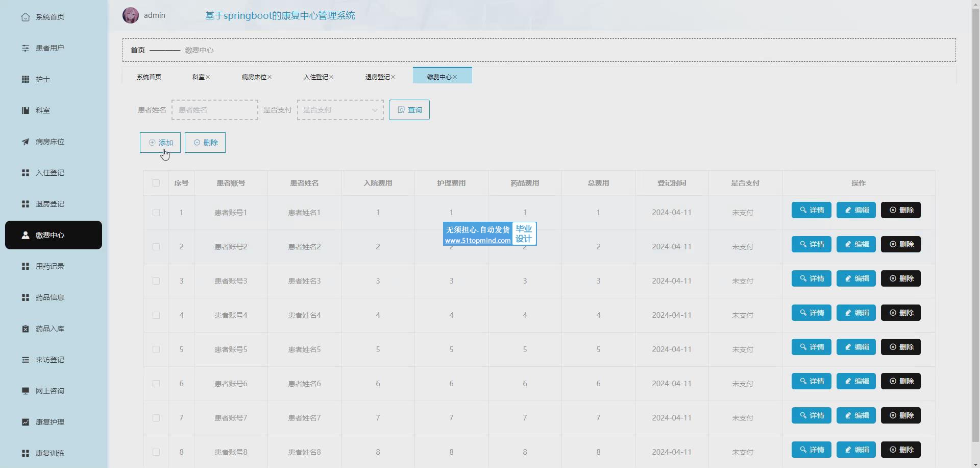
Task: Click the 用药记录 sidebar icon
Action: pos(26,266)
